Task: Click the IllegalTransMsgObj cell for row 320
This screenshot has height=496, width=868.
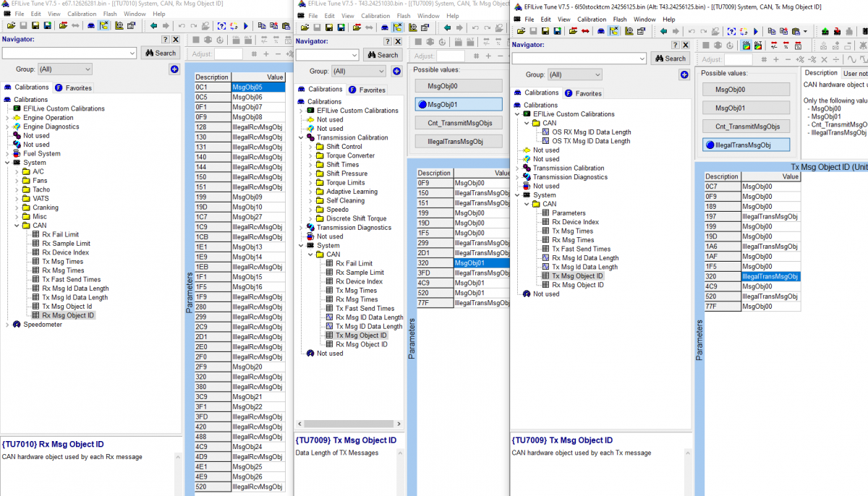Action: click(771, 276)
